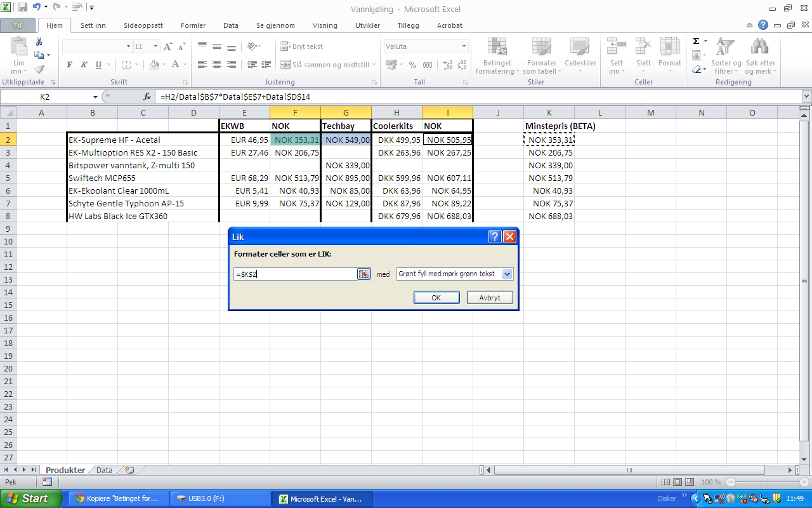Click the font color A icon
812x508 pixels.
(x=176, y=65)
